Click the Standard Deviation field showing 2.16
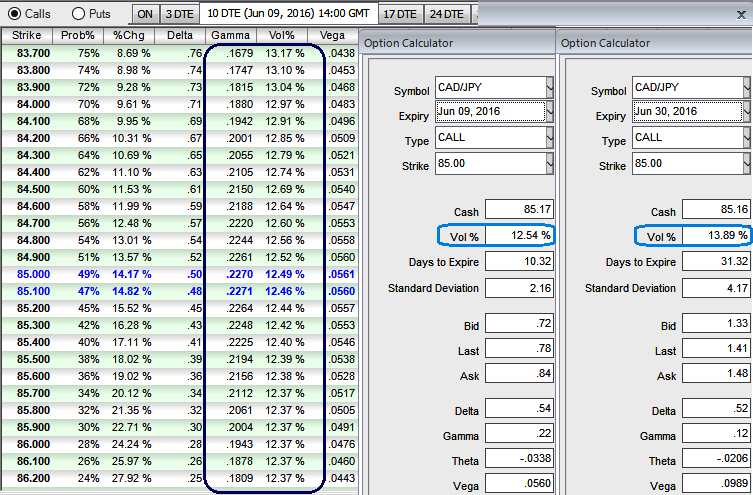The width and height of the screenshot is (753, 495). point(519,288)
